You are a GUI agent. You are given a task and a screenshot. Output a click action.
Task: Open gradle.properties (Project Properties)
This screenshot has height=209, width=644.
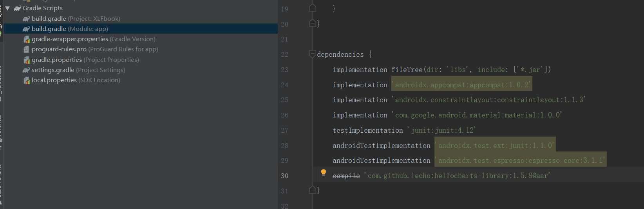pyautogui.click(x=85, y=59)
